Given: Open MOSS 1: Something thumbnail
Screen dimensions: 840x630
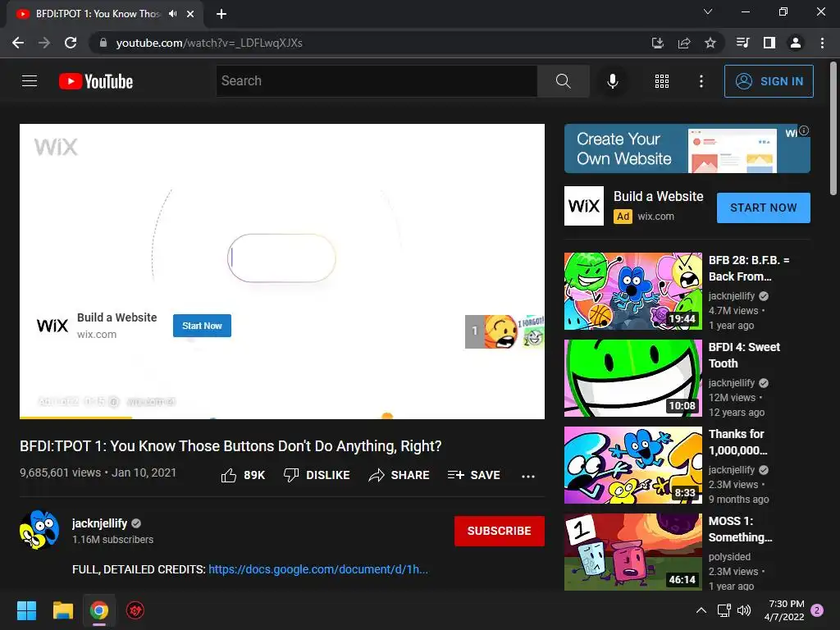Looking at the screenshot, I should tap(632, 552).
